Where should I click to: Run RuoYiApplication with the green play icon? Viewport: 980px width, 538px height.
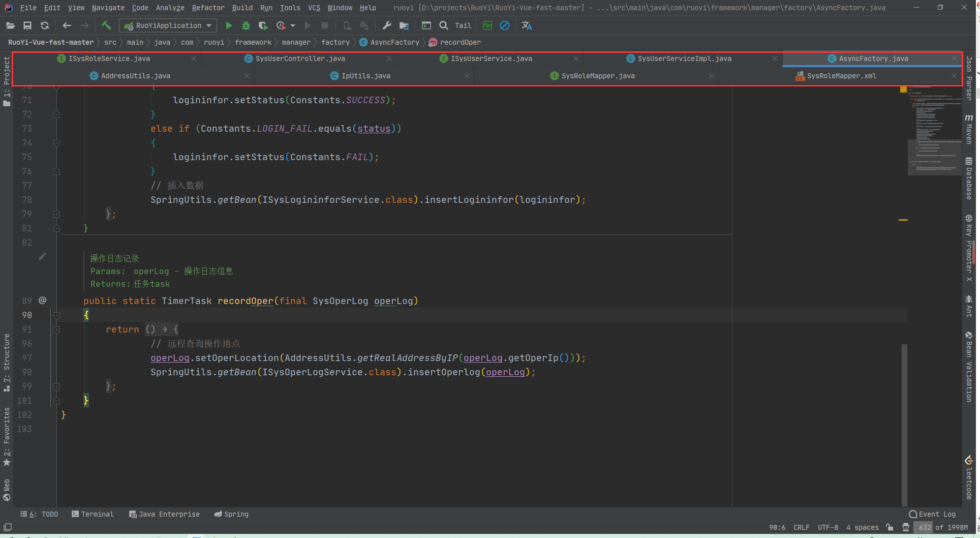pyautogui.click(x=229, y=25)
